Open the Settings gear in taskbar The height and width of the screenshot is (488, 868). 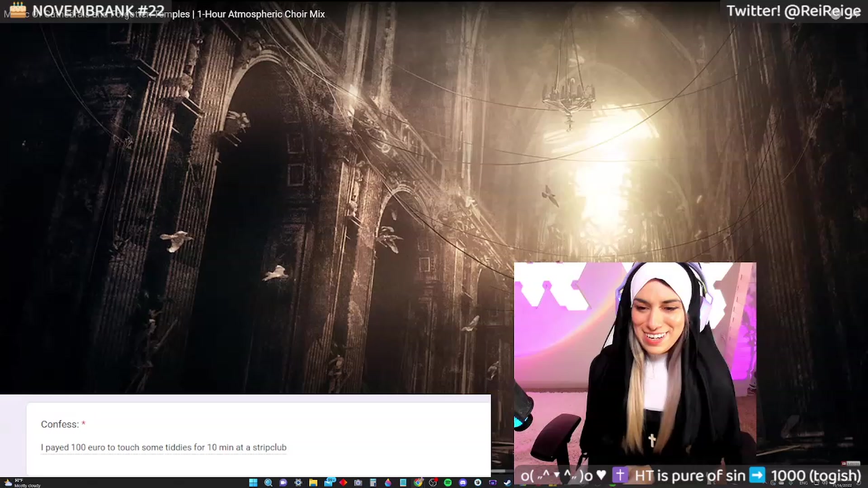298,483
